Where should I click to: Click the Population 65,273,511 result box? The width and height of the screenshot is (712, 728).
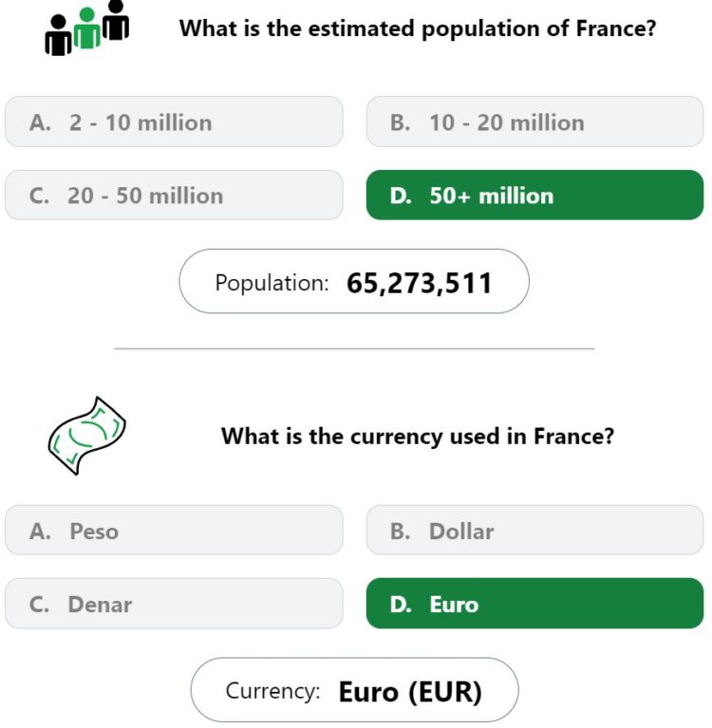point(354,281)
